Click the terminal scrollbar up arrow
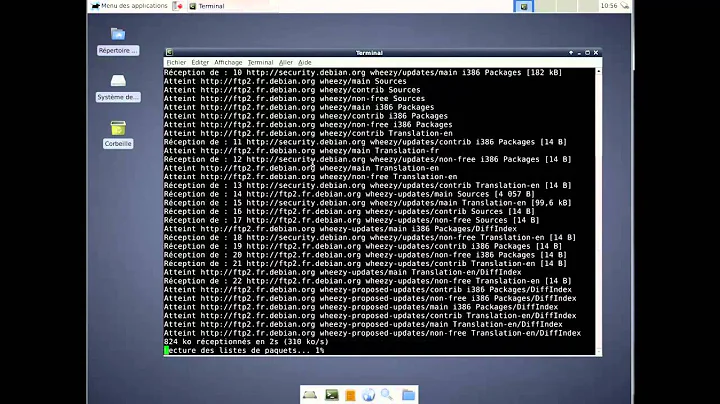The width and height of the screenshot is (720, 404). [598, 72]
